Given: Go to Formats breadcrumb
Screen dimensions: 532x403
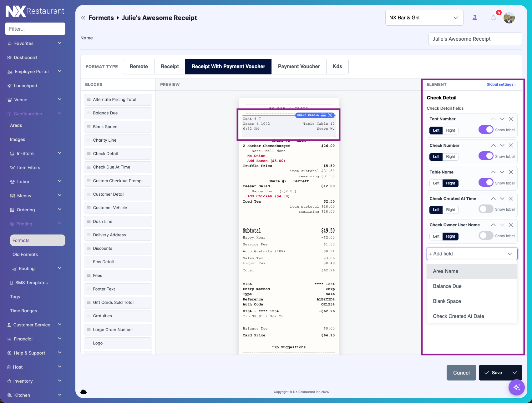Looking at the screenshot, I should (101, 18).
